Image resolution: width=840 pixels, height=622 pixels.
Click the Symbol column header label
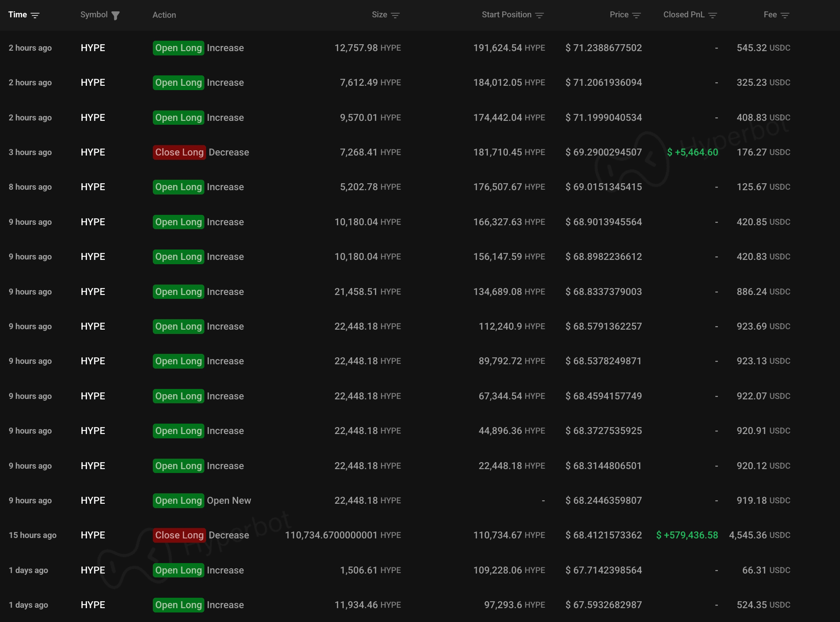click(94, 14)
